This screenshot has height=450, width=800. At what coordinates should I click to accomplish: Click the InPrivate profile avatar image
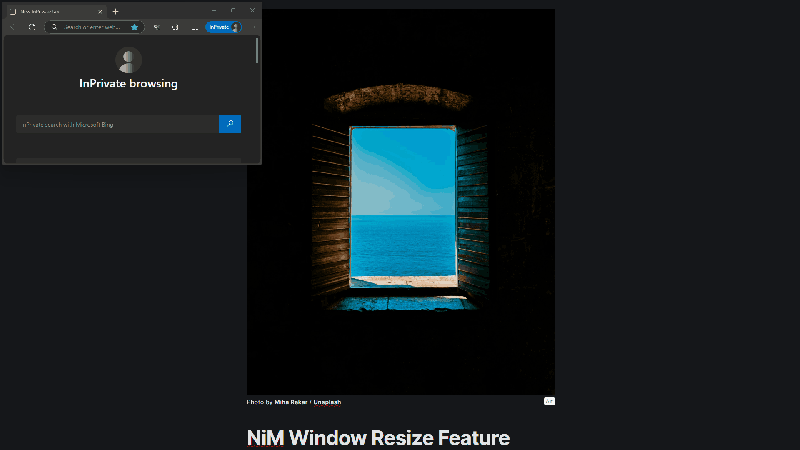point(129,60)
